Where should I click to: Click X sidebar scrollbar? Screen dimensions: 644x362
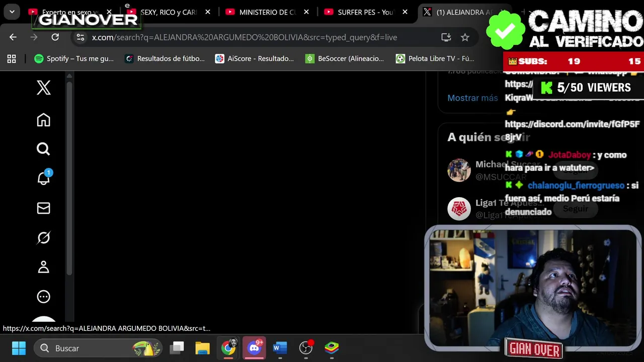(x=69, y=178)
